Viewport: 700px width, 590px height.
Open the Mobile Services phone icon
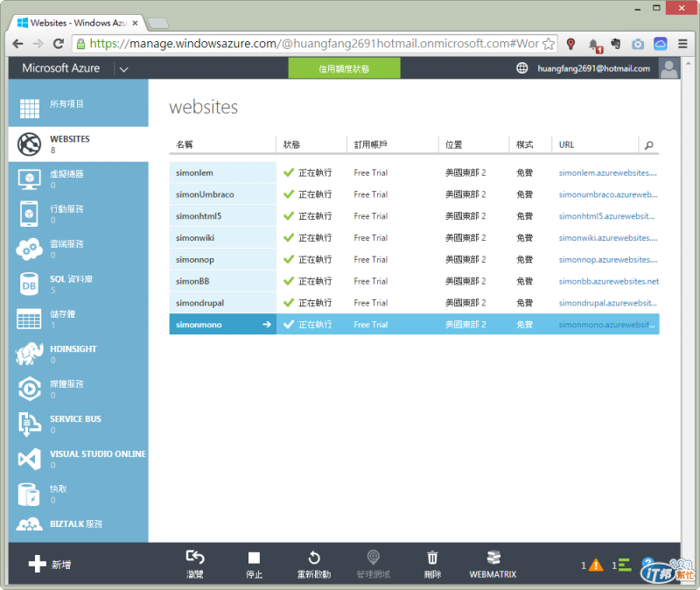pos(30,214)
